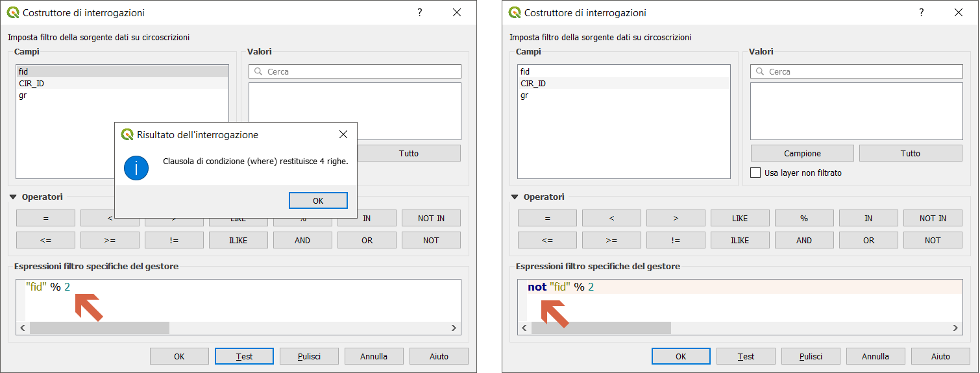Viewport: 980px width, 373px height.
Task: Click the search magnifier icon above the Campione button
Action: (x=759, y=72)
